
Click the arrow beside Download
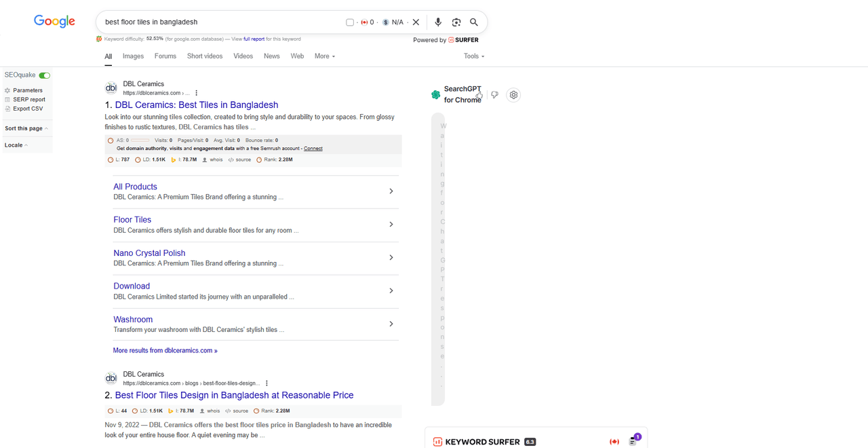tap(391, 291)
